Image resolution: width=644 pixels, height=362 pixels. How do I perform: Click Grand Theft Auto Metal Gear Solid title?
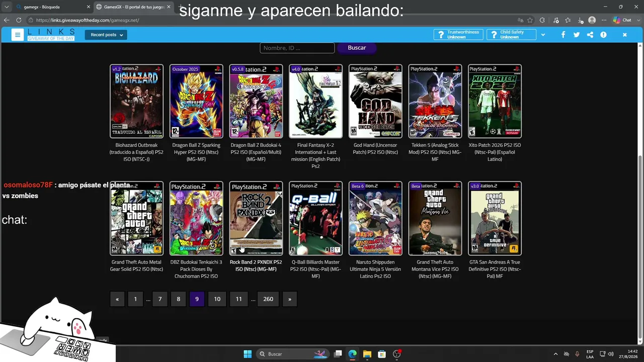tap(136, 265)
